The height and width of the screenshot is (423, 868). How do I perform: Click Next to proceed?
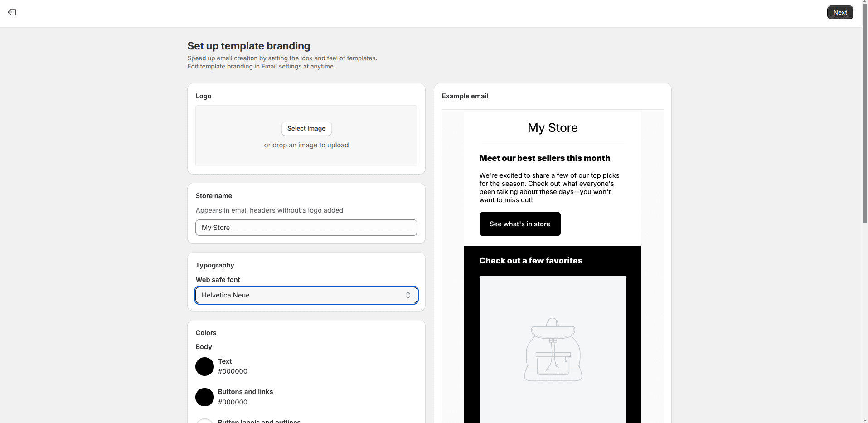coord(839,12)
